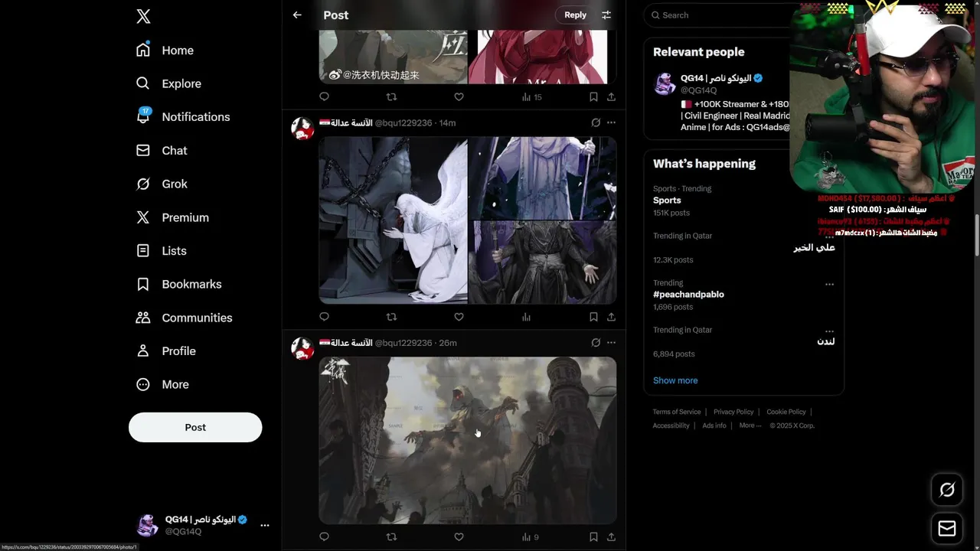Viewport: 980px width, 551px height.
Task: Bookmark the 14m post
Action: pos(593,317)
